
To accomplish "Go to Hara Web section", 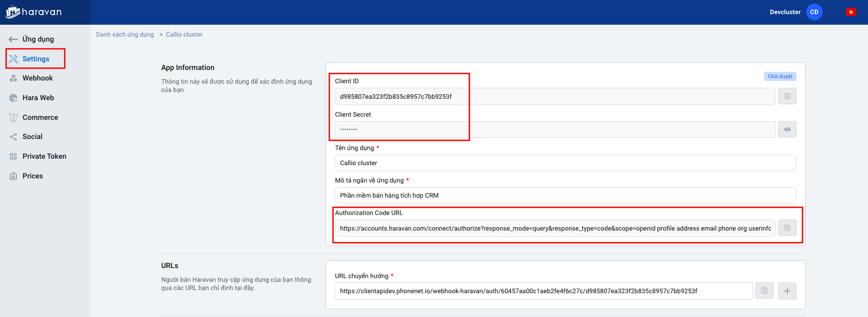I will pyautogui.click(x=38, y=98).
